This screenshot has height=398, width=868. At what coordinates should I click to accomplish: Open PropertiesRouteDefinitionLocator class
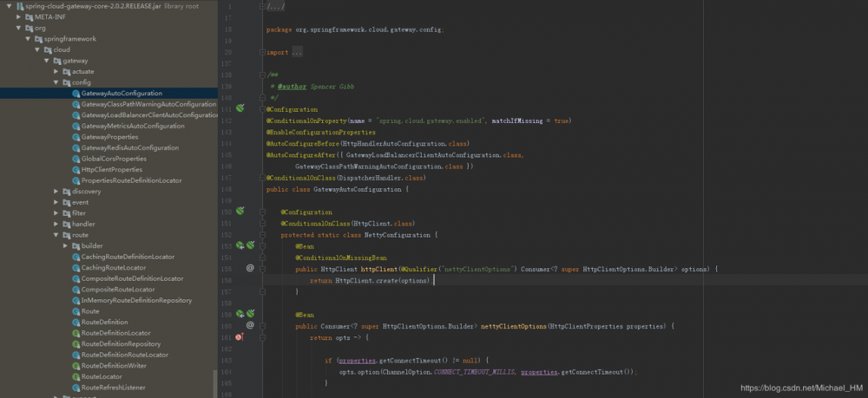131,180
